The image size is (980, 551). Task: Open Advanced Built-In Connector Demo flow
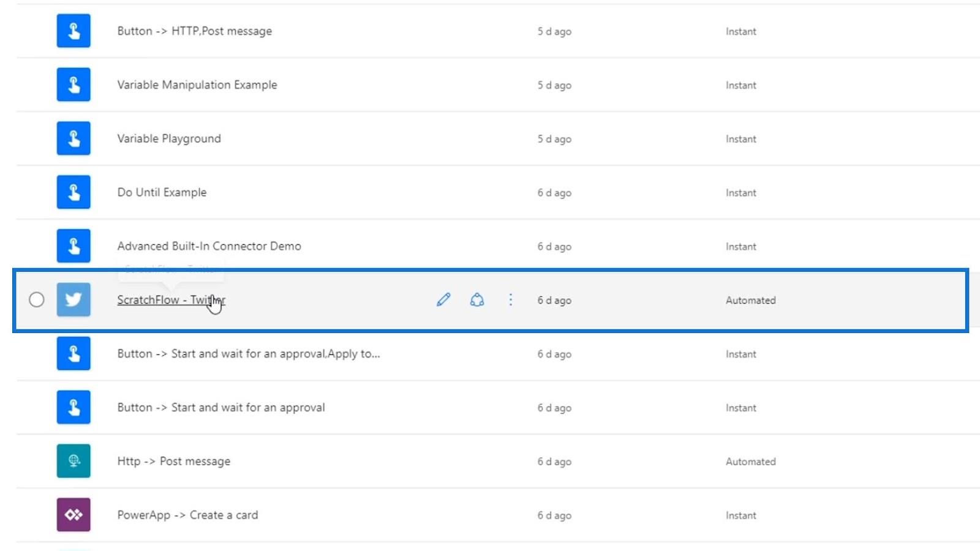point(209,246)
